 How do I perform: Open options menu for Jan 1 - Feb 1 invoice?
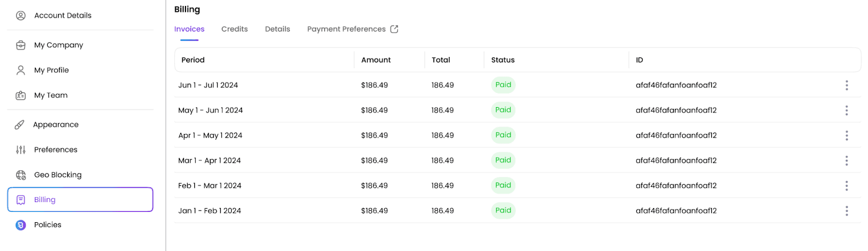pos(846,211)
